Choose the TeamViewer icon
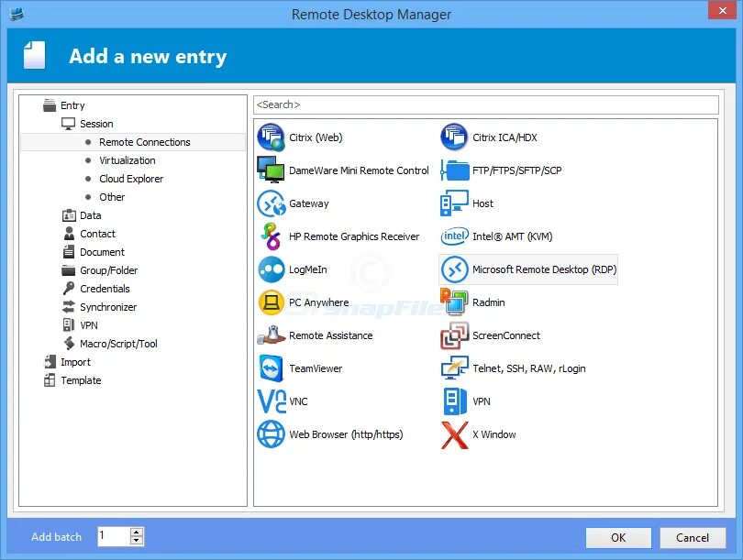Screen dimensions: 743x560 point(271,368)
